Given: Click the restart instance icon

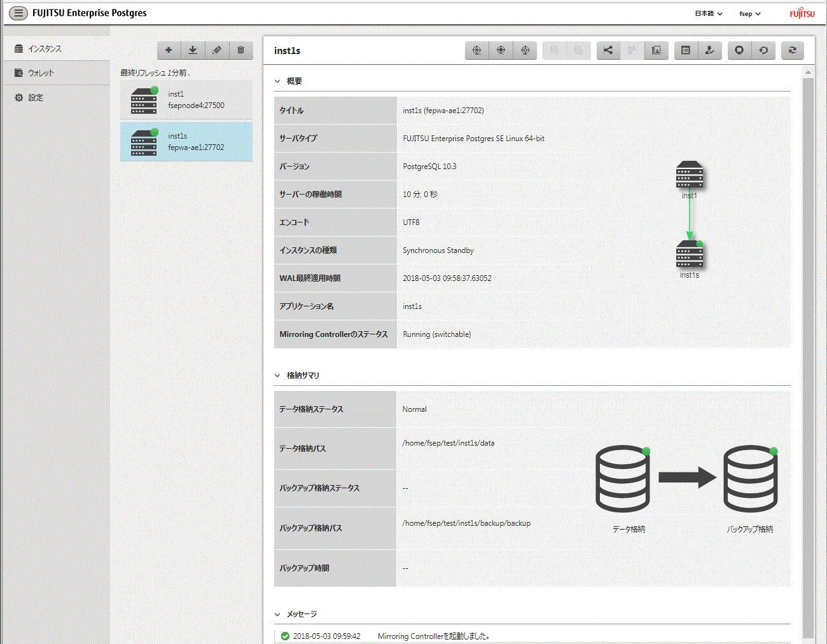Looking at the screenshot, I should point(763,50).
